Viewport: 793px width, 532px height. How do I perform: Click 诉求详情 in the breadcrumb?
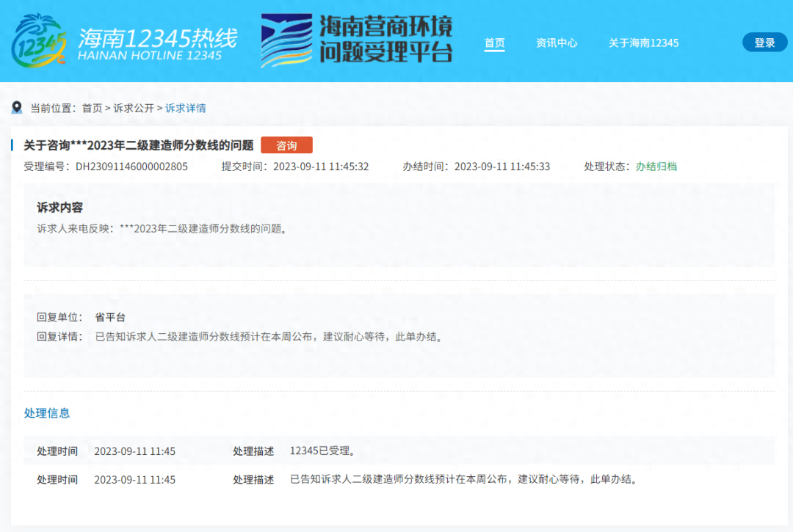click(186, 108)
